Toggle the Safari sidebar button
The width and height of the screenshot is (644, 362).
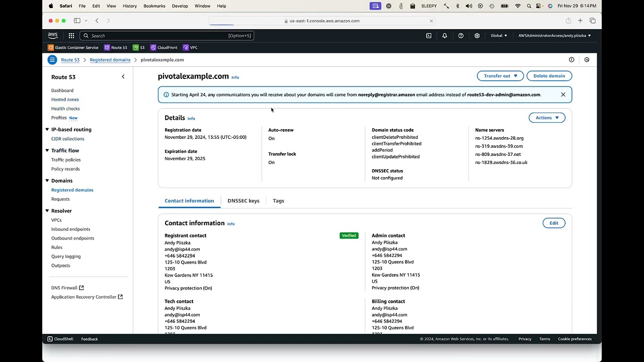pos(77,21)
